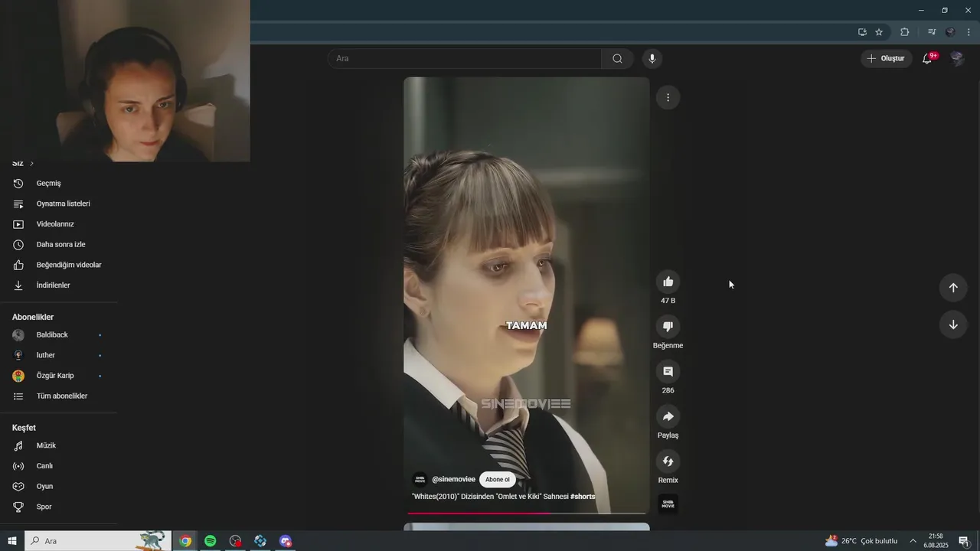Image resolution: width=980 pixels, height=551 pixels.
Task: Open Chrome profile avatar
Action: pyautogui.click(x=950, y=32)
